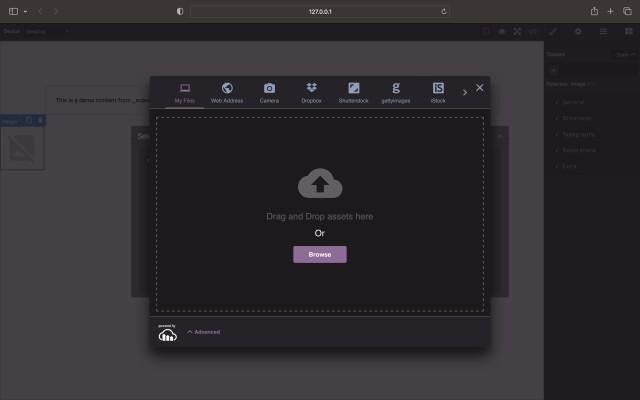Select the Getty Images source
Image resolution: width=640 pixels, height=400 pixels.
point(396,93)
